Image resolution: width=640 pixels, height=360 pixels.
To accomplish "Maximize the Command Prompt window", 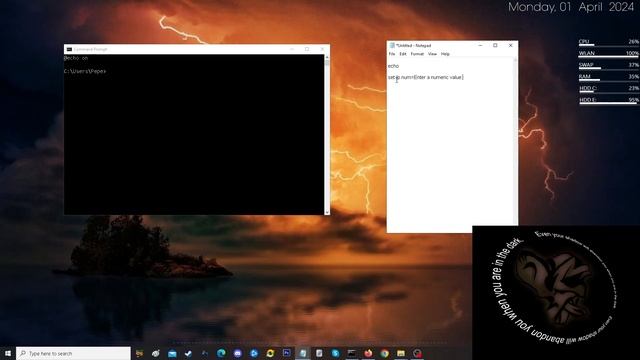I will [307, 49].
